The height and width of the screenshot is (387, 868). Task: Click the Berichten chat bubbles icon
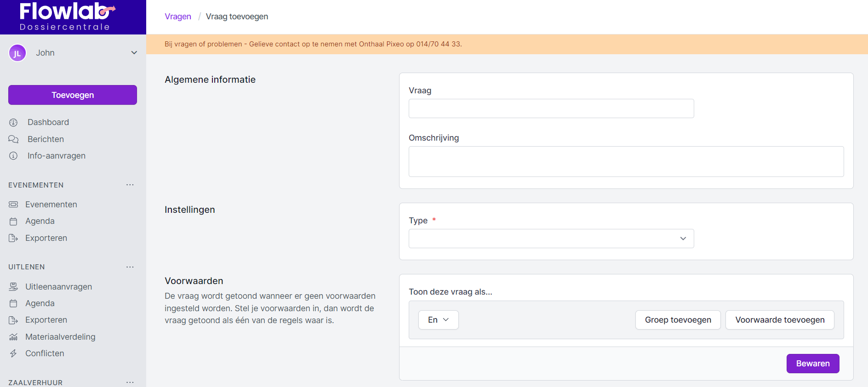pos(13,139)
